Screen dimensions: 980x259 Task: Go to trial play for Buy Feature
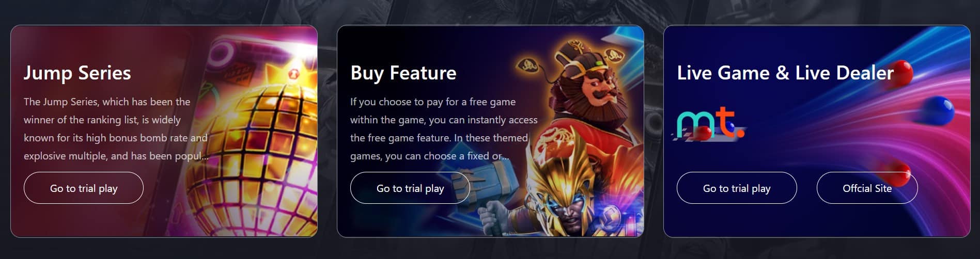point(410,188)
